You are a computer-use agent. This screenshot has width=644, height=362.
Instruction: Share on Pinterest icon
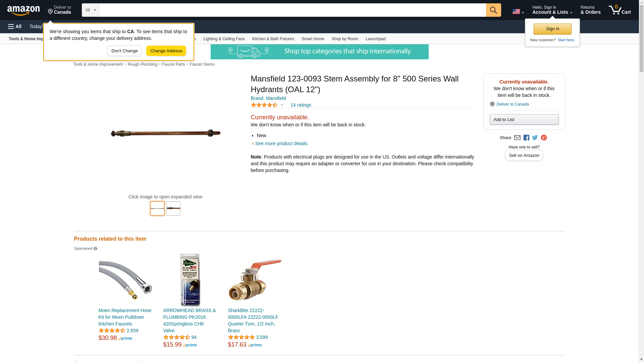(x=544, y=138)
